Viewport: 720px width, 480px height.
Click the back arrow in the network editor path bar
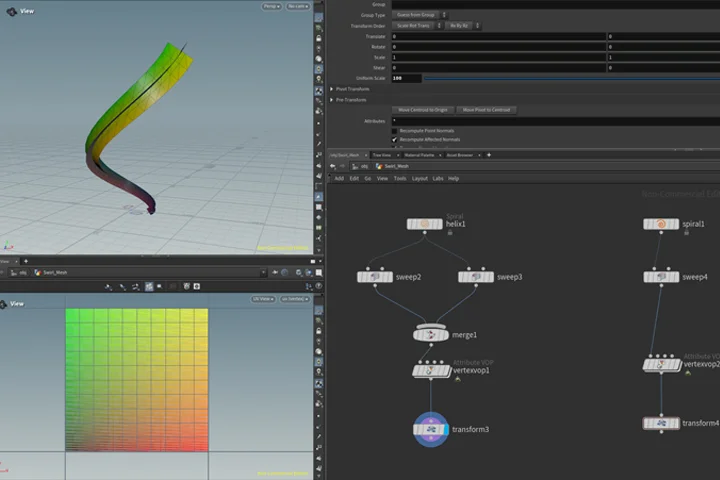pyautogui.click(x=333, y=166)
